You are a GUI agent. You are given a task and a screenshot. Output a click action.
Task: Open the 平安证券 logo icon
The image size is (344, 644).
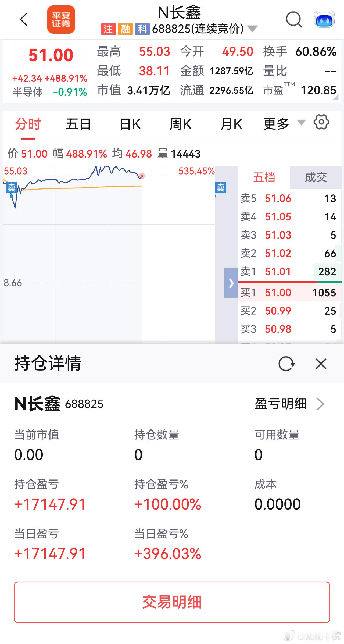pyautogui.click(x=61, y=20)
